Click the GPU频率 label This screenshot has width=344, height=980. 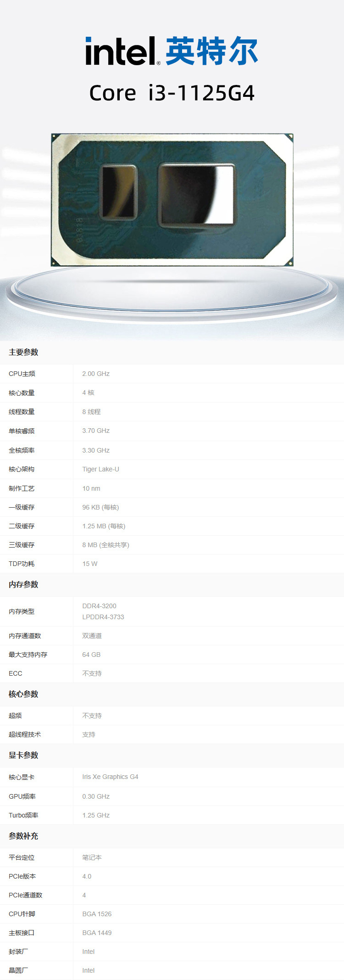(22, 796)
